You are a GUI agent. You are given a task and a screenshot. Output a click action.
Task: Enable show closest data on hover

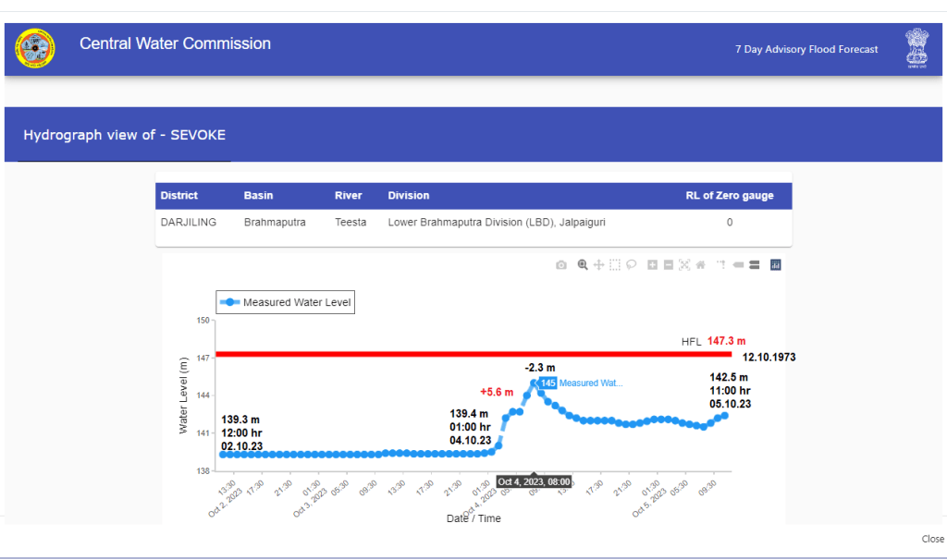[738, 265]
